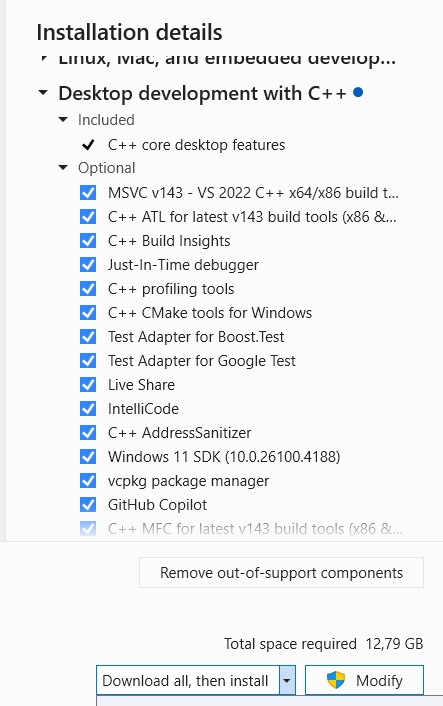Click the shield icon on Modify button

point(335,680)
